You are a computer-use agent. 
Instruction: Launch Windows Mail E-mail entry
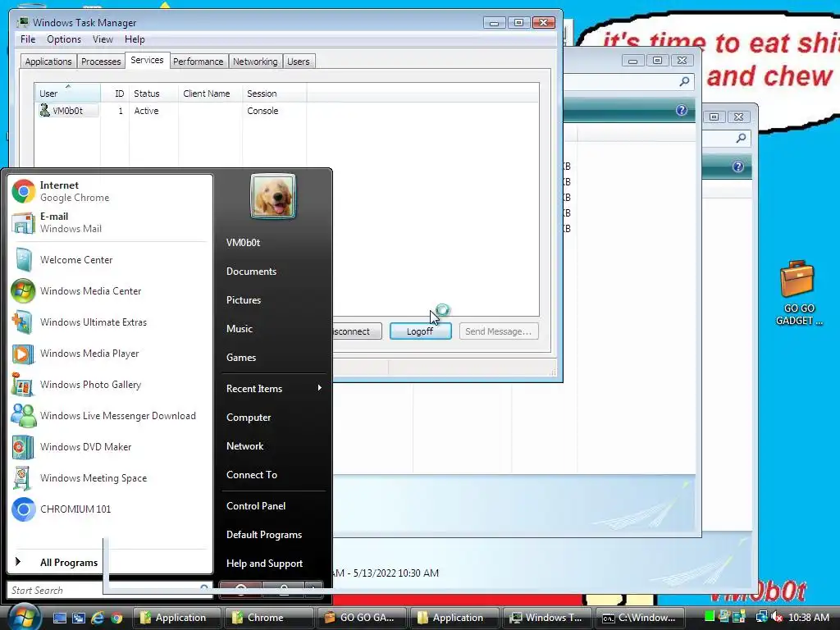(x=110, y=222)
